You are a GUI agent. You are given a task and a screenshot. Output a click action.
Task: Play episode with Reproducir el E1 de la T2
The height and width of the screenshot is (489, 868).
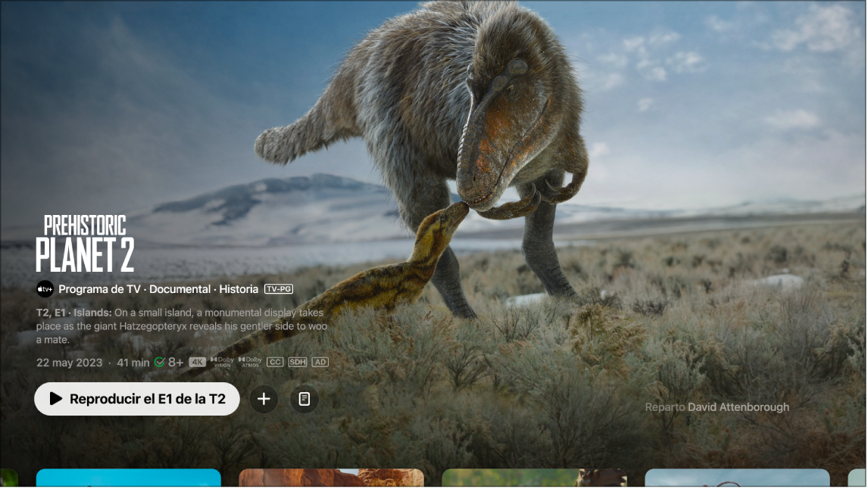coord(137,399)
